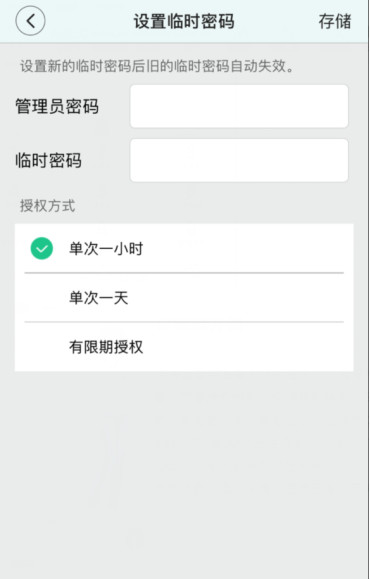The image size is (370, 580).
Task: Focus the 临时密码 input field
Action: click(x=239, y=161)
